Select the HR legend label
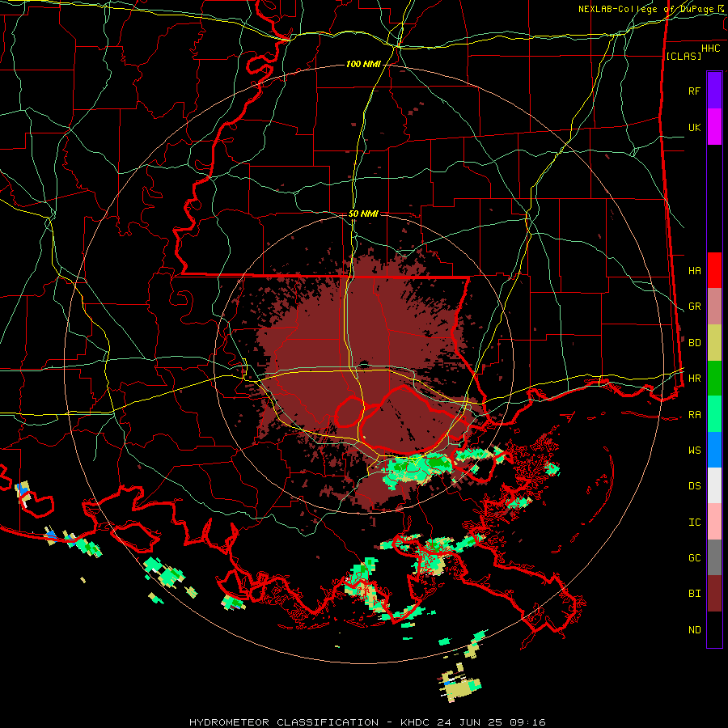 [694, 379]
